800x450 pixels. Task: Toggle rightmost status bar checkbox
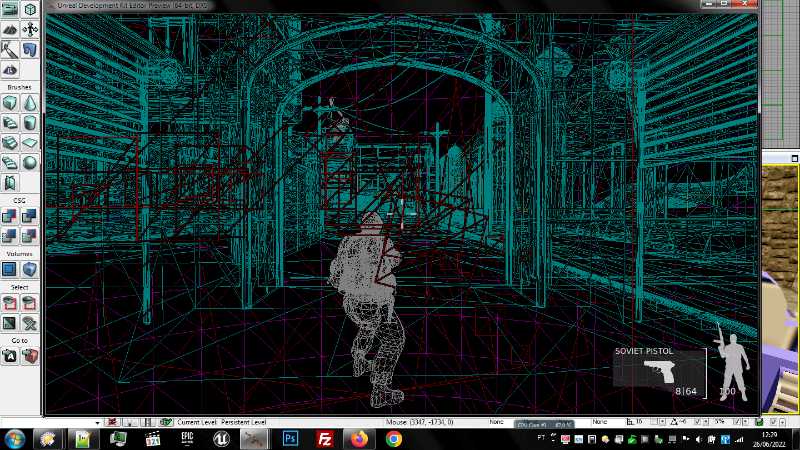click(x=774, y=422)
